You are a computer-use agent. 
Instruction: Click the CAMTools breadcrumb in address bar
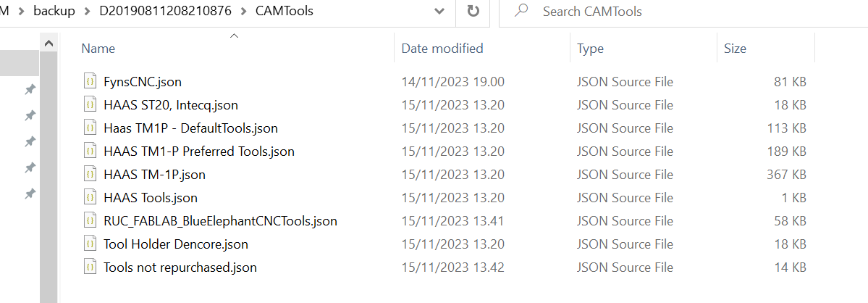tap(284, 11)
